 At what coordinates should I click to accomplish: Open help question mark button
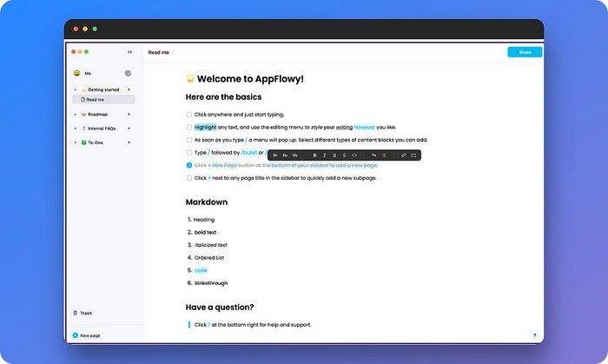tap(535, 335)
